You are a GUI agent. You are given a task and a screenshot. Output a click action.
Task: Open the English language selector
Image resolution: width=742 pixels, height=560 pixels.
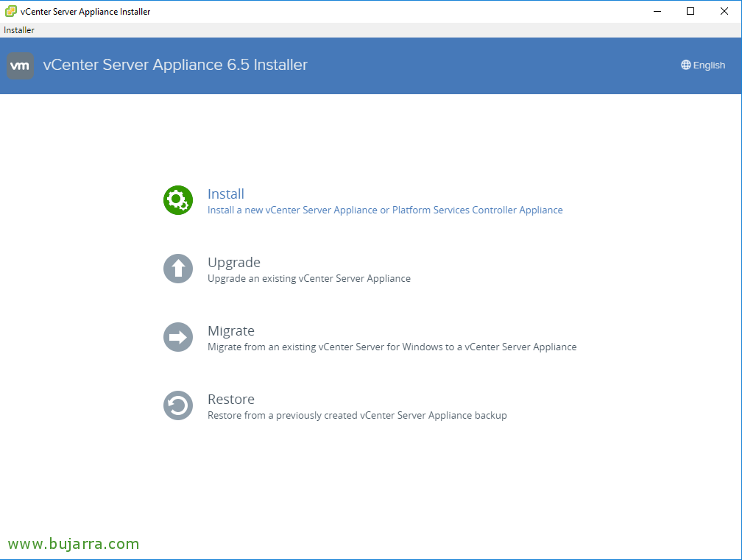[x=703, y=65]
